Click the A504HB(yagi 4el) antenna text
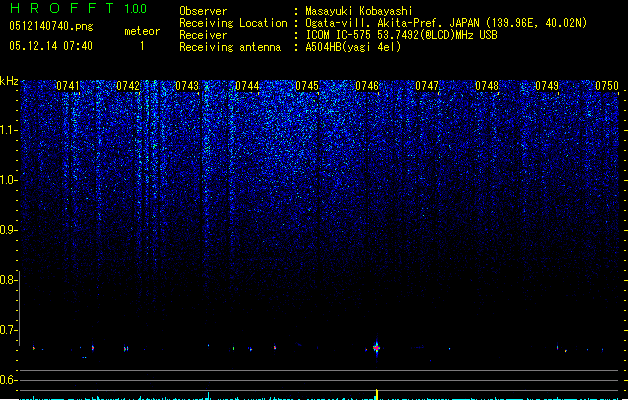Image resolution: width=629 pixels, height=400 pixels. pos(353,47)
